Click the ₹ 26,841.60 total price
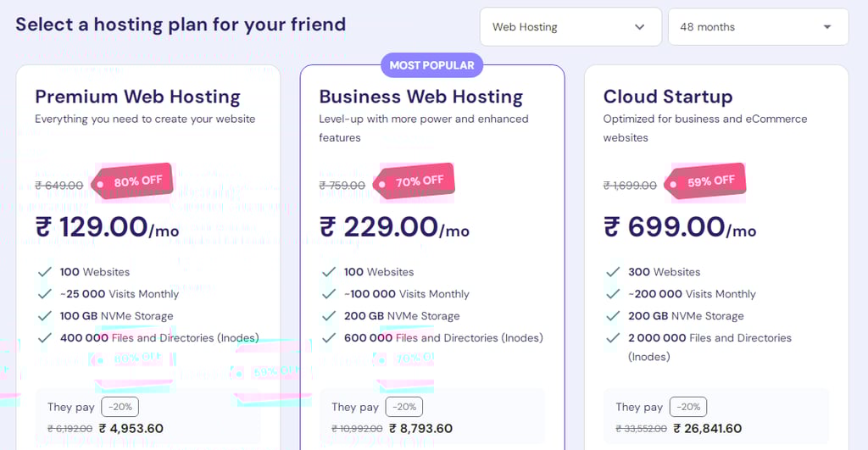 click(708, 429)
